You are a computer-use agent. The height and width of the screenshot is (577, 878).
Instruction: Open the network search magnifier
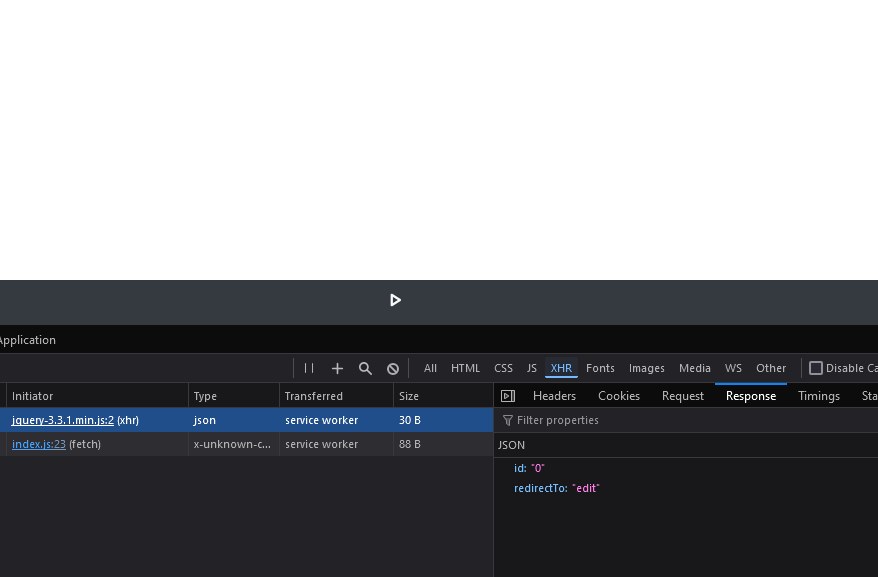(x=365, y=368)
